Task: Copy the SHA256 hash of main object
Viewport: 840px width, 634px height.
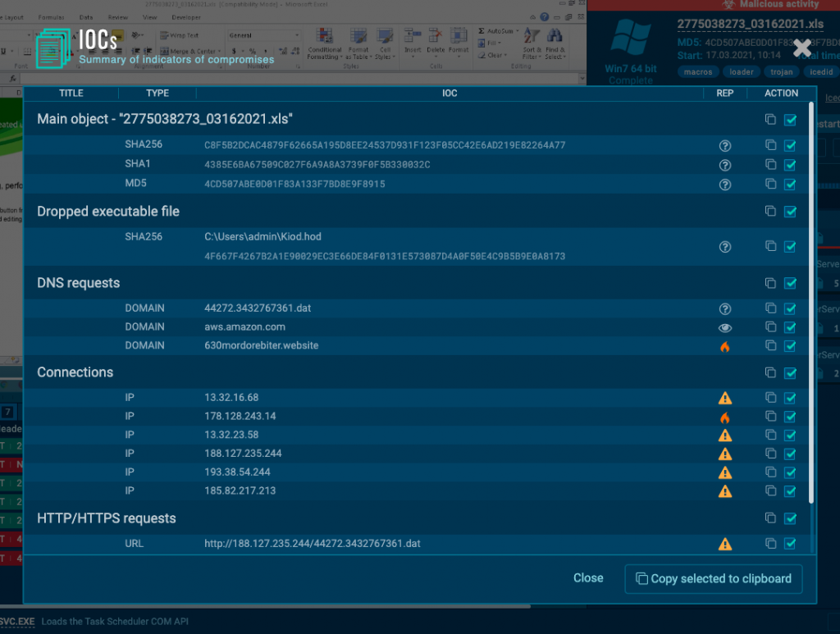Action: (769, 145)
